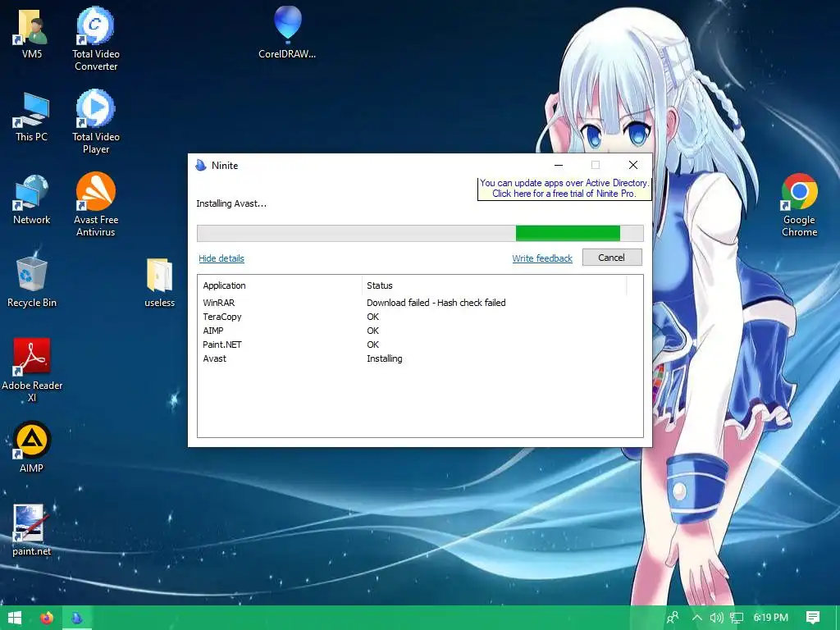Launch Adobe Reader XI shortcut

(x=32, y=370)
